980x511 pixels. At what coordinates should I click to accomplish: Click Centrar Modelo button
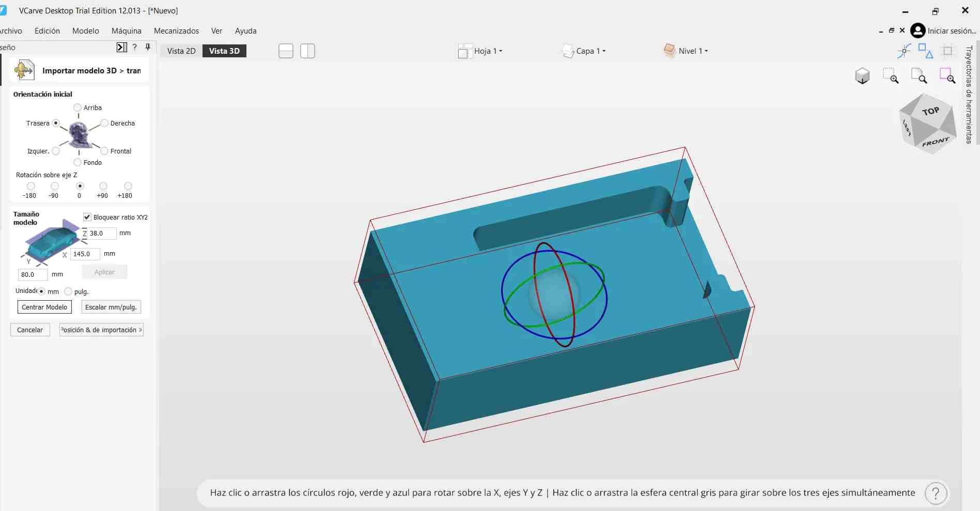(44, 307)
